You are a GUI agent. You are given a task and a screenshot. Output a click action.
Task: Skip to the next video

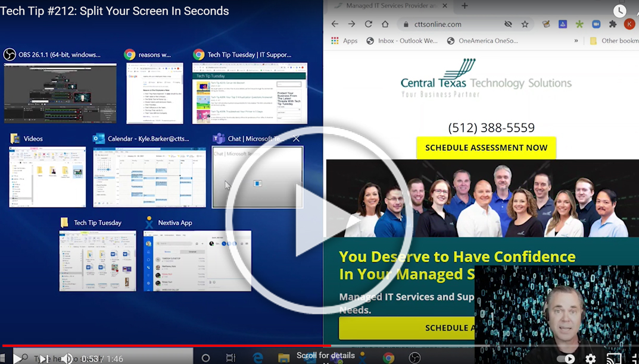(x=43, y=358)
